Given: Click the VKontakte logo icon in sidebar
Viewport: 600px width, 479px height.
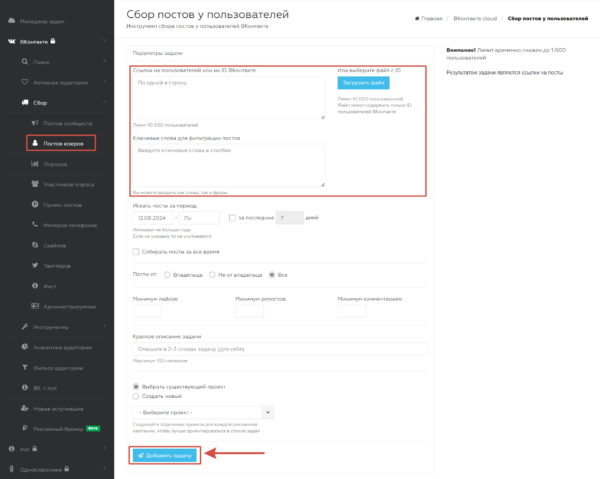Looking at the screenshot, I should [11, 41].
